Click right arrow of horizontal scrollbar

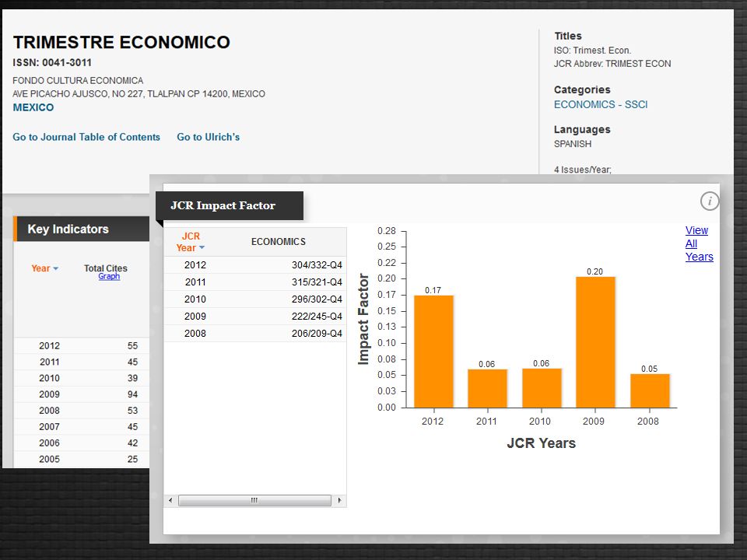pos(339,500)
